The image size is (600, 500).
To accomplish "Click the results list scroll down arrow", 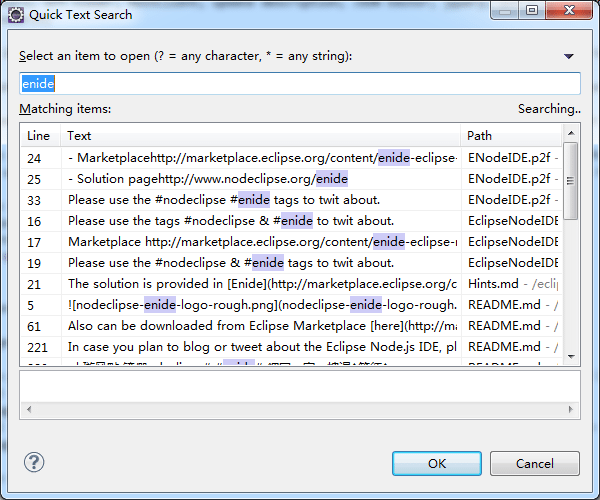I will click(571, 357).
